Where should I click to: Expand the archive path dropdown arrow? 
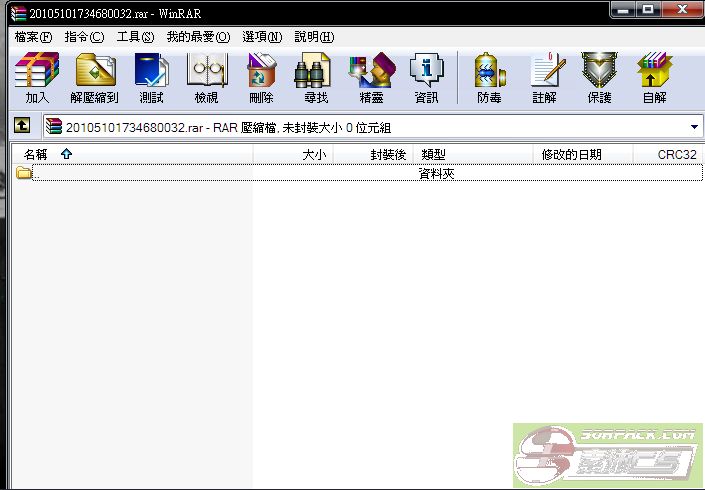tap(694, 127)
